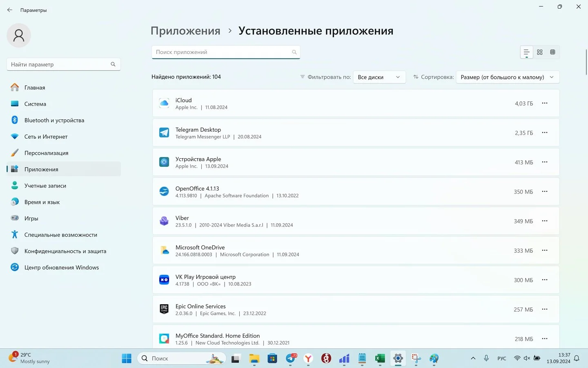The height and width of the screenshot is (368, 588).
Task: Open Конфиденциальность и защита section
Action: pyautogui.click(x=64, y=251)
